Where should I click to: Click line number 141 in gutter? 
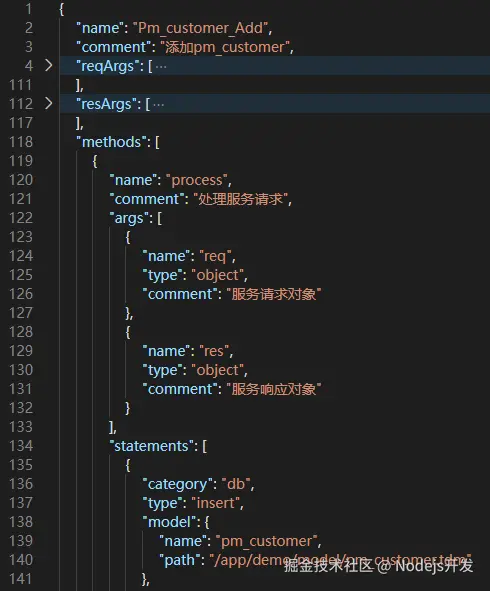coord(21,579)
